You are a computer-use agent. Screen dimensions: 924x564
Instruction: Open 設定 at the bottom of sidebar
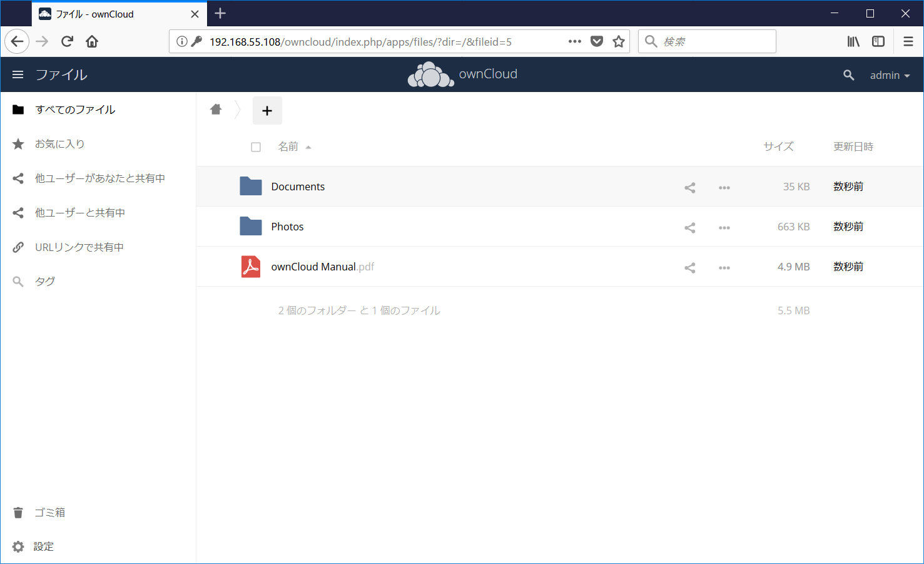click(44, 546)
